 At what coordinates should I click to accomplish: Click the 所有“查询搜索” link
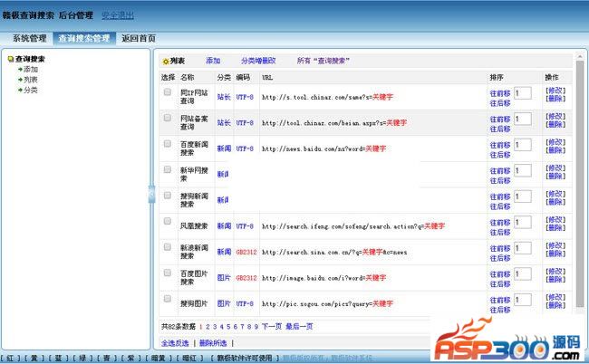[x=323, y=61]
